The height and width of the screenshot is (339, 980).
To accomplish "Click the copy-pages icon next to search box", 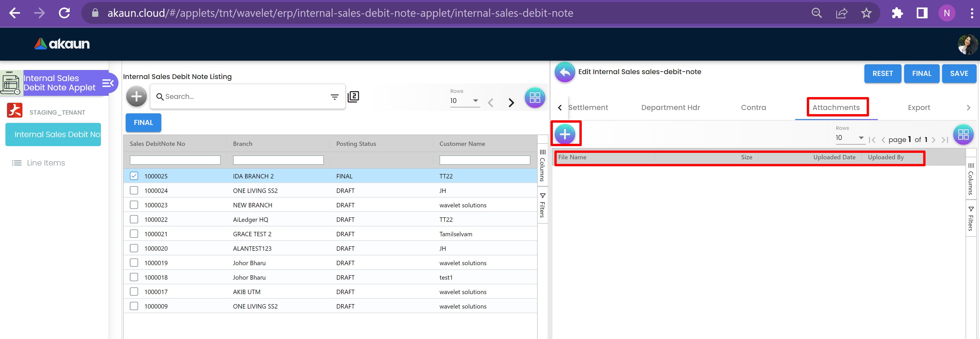I will pos(353,97).
